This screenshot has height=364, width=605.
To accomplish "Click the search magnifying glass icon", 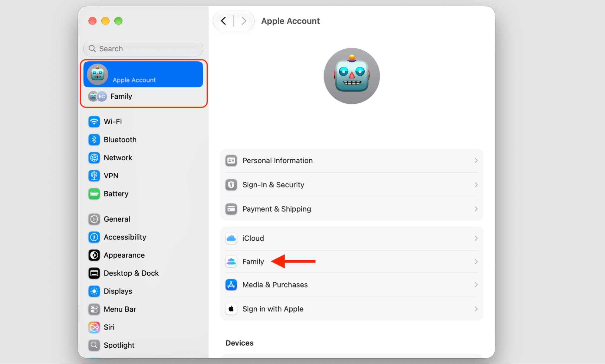I will tap(92, 49).
